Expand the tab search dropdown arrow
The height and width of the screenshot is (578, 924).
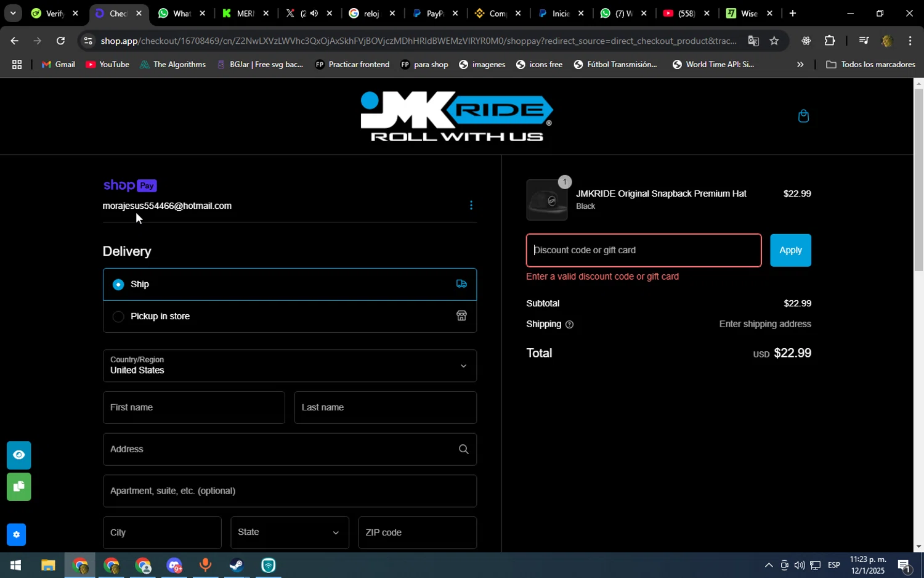[12, 14]
